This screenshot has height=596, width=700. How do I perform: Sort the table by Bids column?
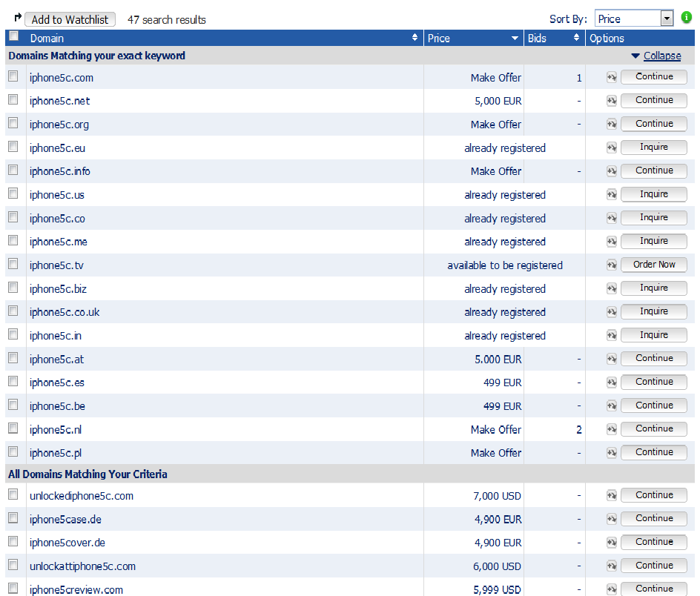click(576, 38)
